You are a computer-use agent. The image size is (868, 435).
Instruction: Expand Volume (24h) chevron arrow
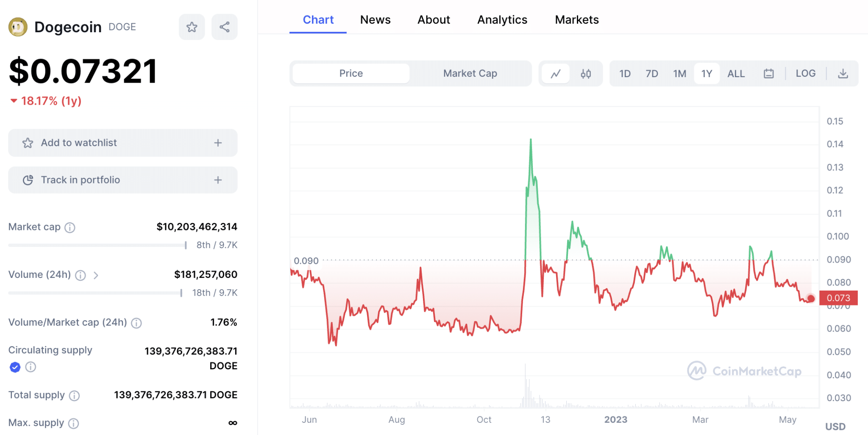click(x=96, y=276)
